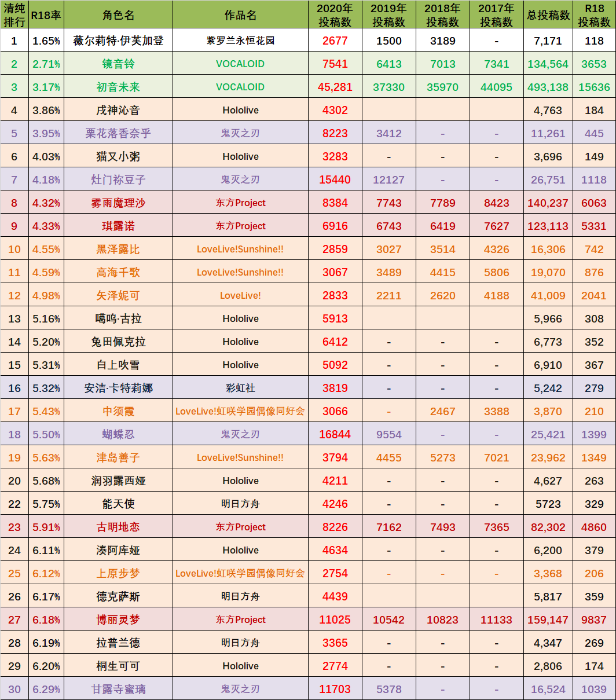Select the value "45,281" for 2020

pos(335,87)
